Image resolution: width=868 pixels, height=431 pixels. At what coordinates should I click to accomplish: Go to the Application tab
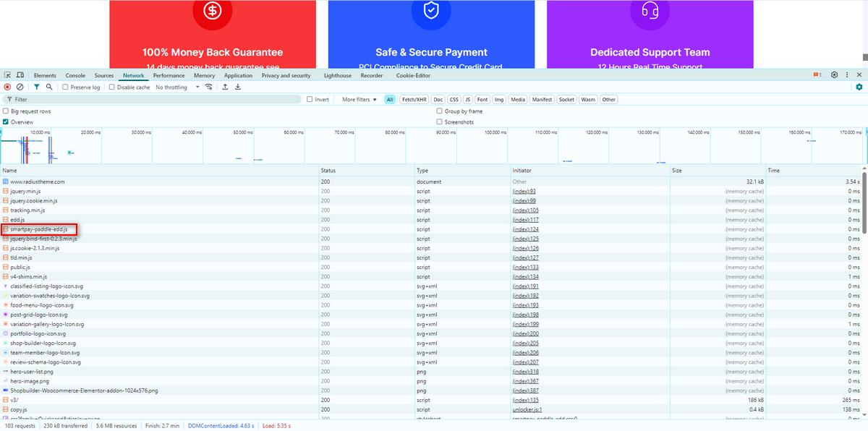(x=238, y=75)
